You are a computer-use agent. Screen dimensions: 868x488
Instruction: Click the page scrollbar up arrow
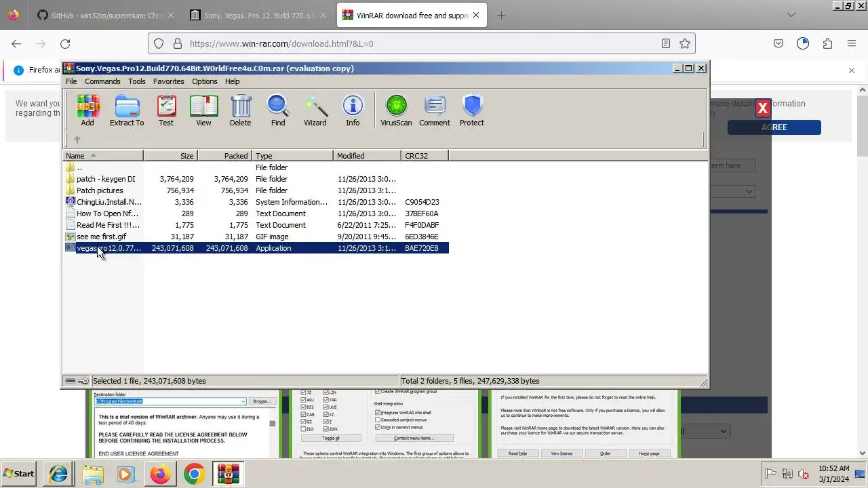(863, 89)
